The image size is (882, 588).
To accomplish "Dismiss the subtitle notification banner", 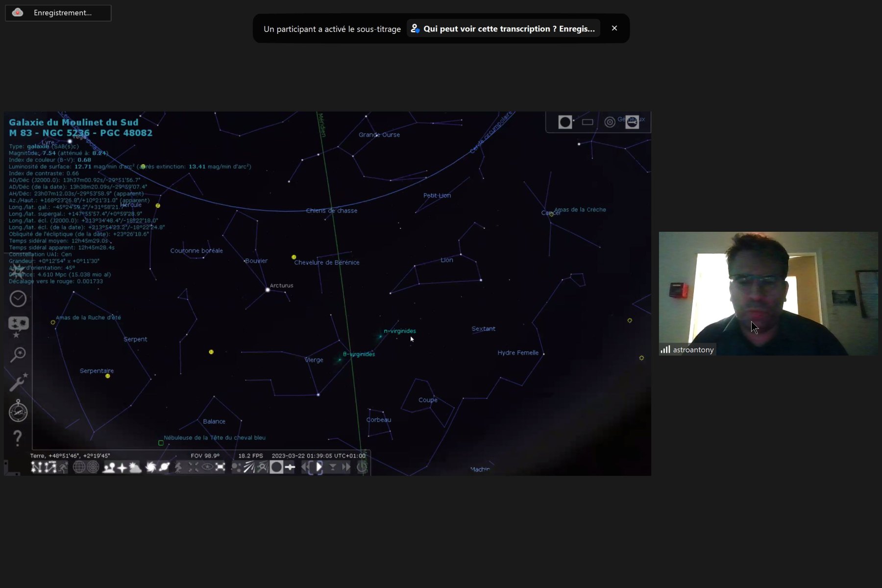I will tap(614, 28).
